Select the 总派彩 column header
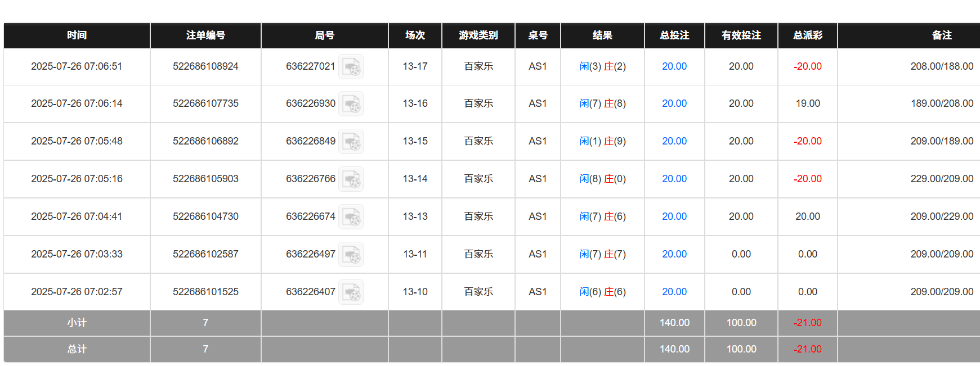 click(807, 35)
